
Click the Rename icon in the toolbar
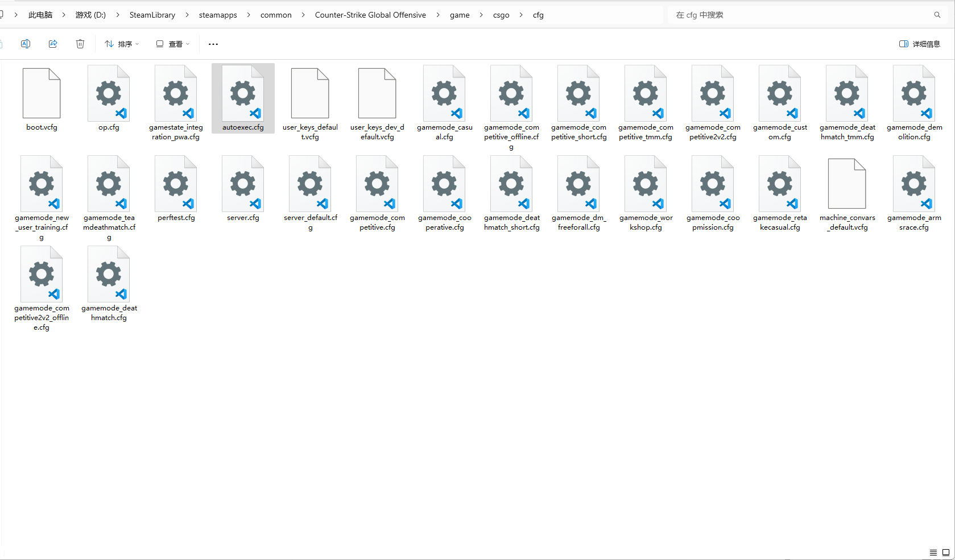point(26,44)
